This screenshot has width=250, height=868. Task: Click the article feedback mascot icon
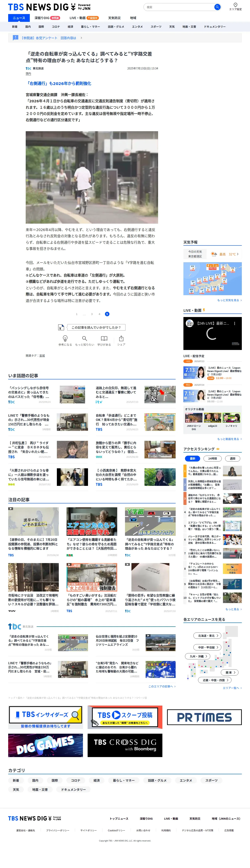pos(61,327)
